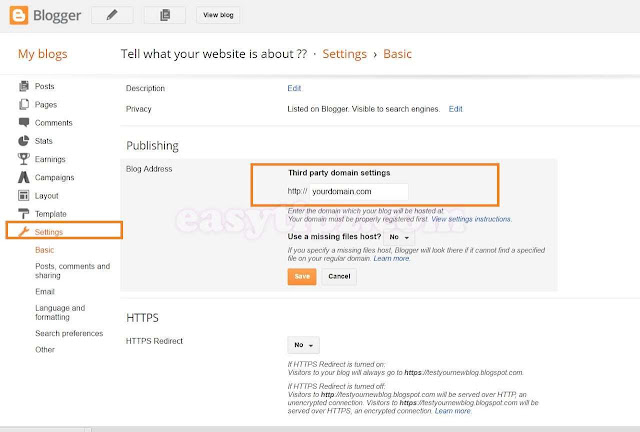Click the Pages icon in sidebar
Viewport: 640px width, 432px height.
point(24,105)
